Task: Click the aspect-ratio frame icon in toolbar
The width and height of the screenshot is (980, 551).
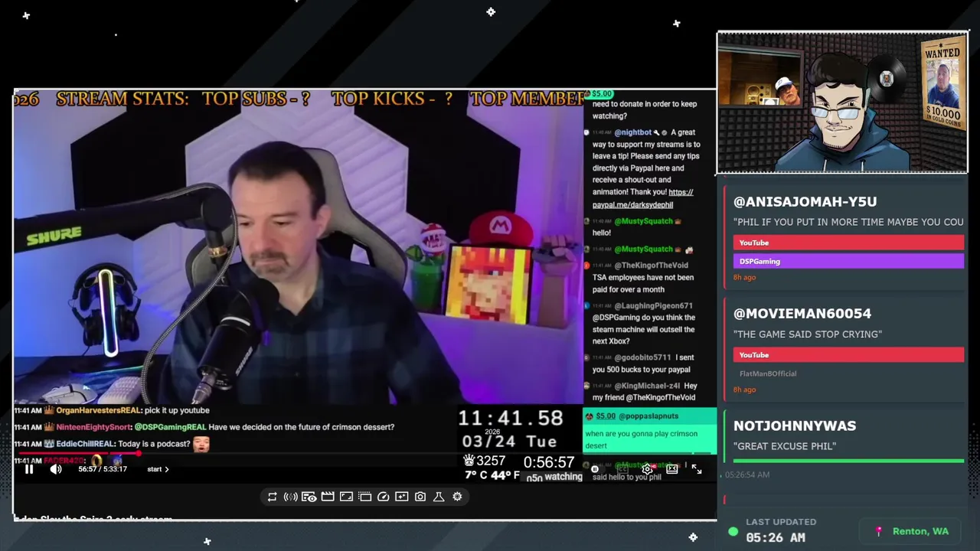Action: click(346, 497)
